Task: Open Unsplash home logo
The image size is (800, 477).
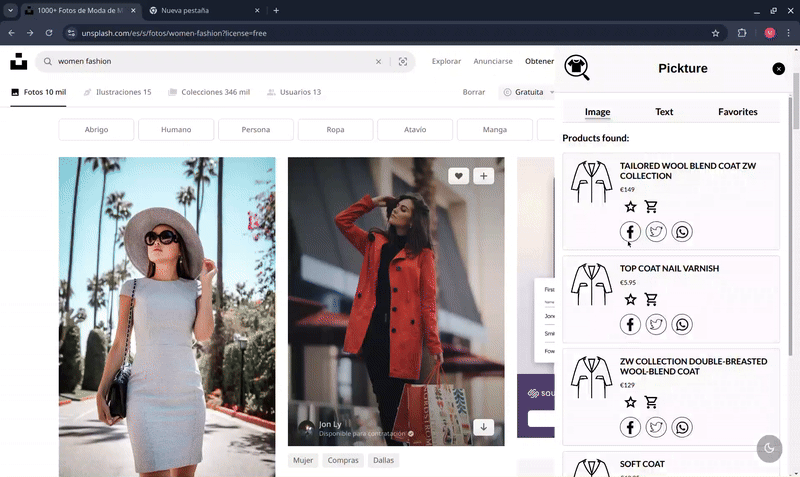Action: tap(19, 61)
